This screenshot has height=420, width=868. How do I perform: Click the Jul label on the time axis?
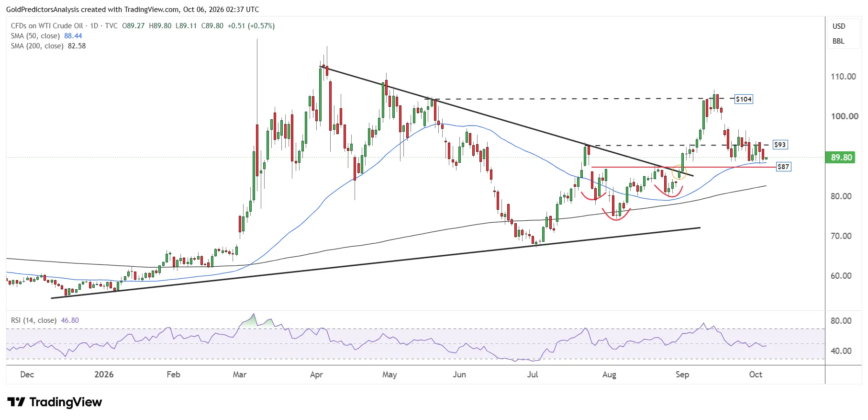[533, 375]
